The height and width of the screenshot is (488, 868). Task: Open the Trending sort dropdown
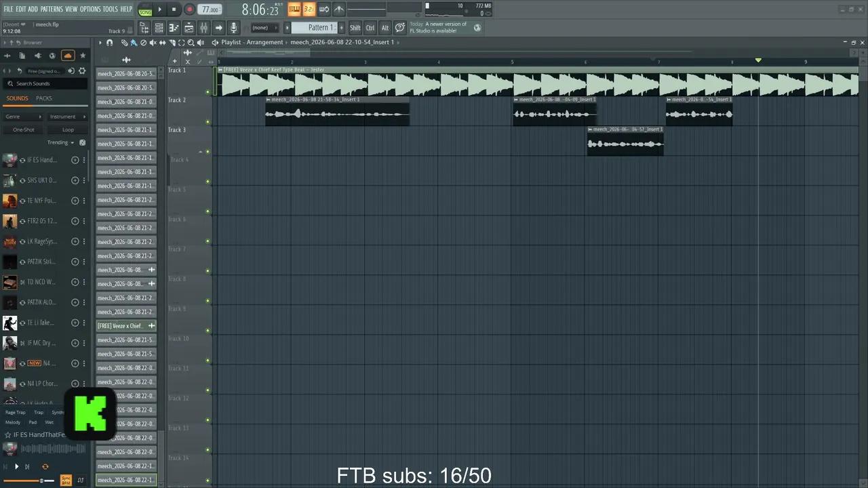coord(60,142)
